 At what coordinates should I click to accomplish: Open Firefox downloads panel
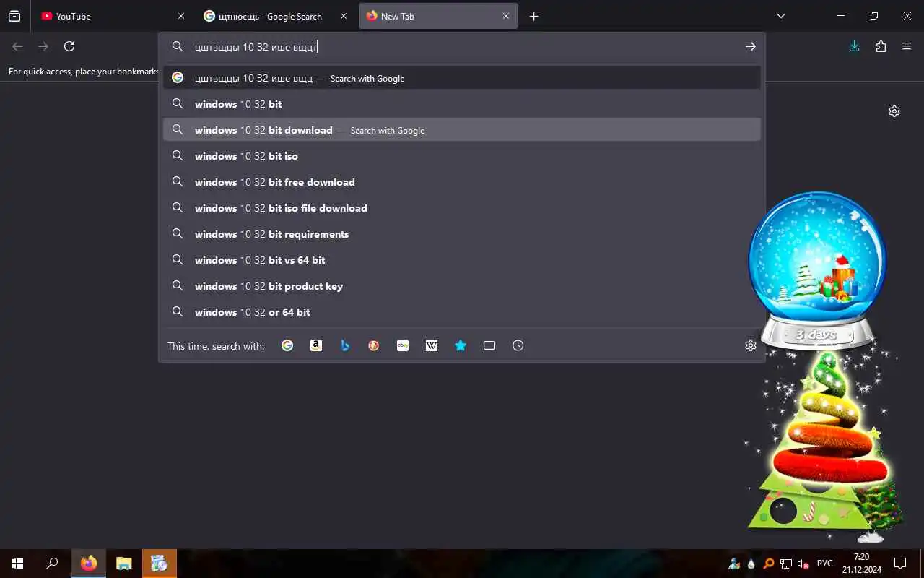(x=855, y=46)
